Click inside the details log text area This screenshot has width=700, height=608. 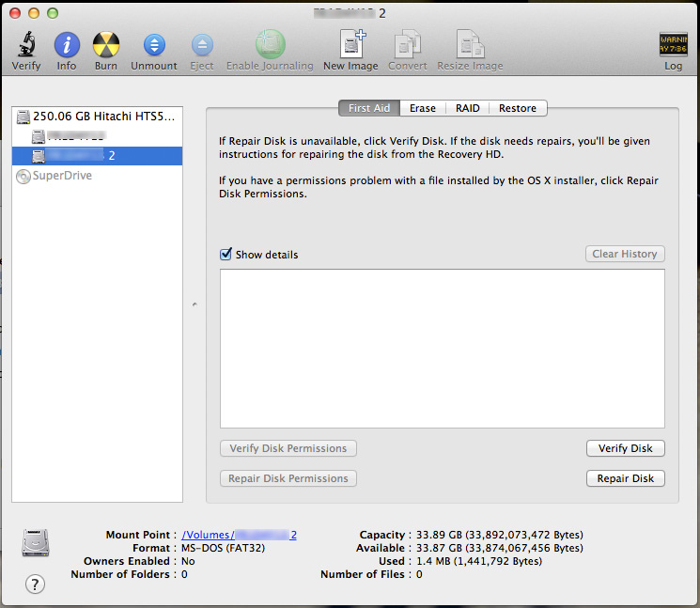click(x=442, y=349)
